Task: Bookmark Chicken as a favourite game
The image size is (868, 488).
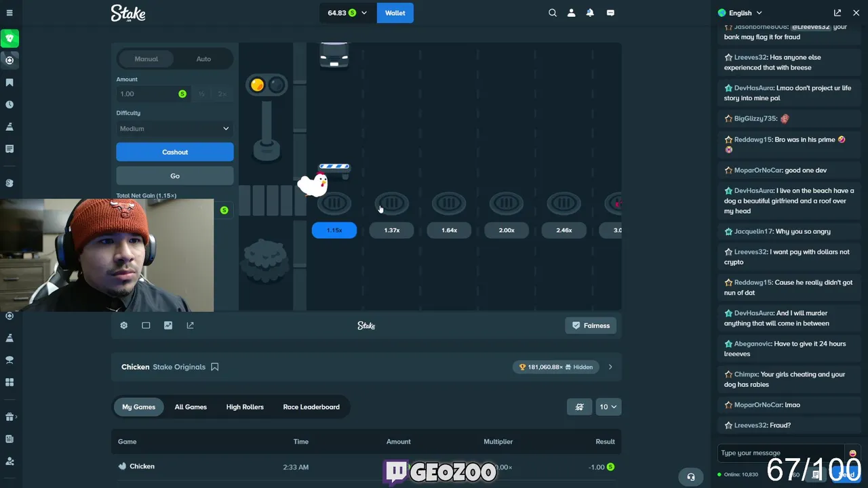Action: click(215, 367)
